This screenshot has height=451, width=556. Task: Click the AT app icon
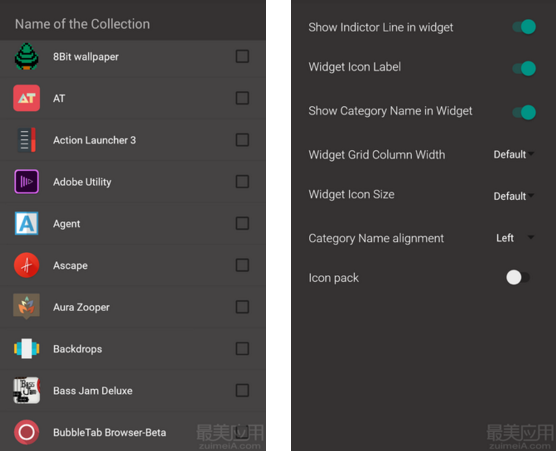[27, 98]
